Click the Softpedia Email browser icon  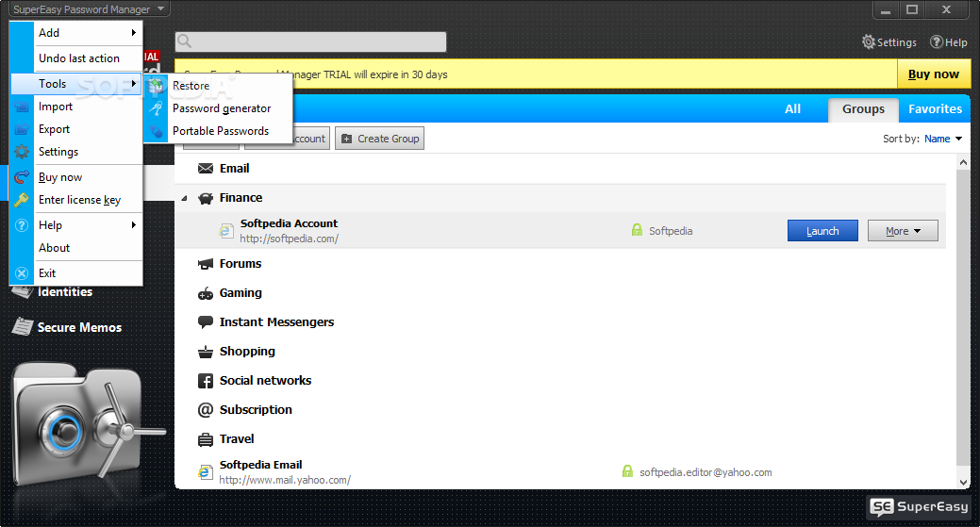coord(206,472)
